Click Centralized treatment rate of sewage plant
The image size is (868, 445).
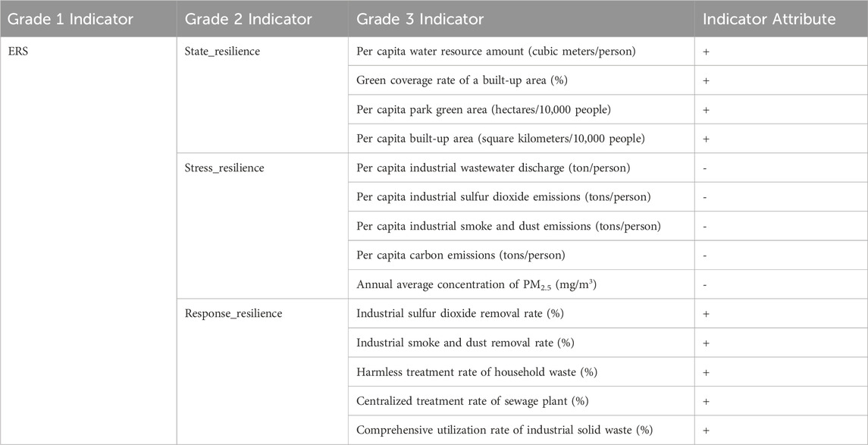click(473, 400)
